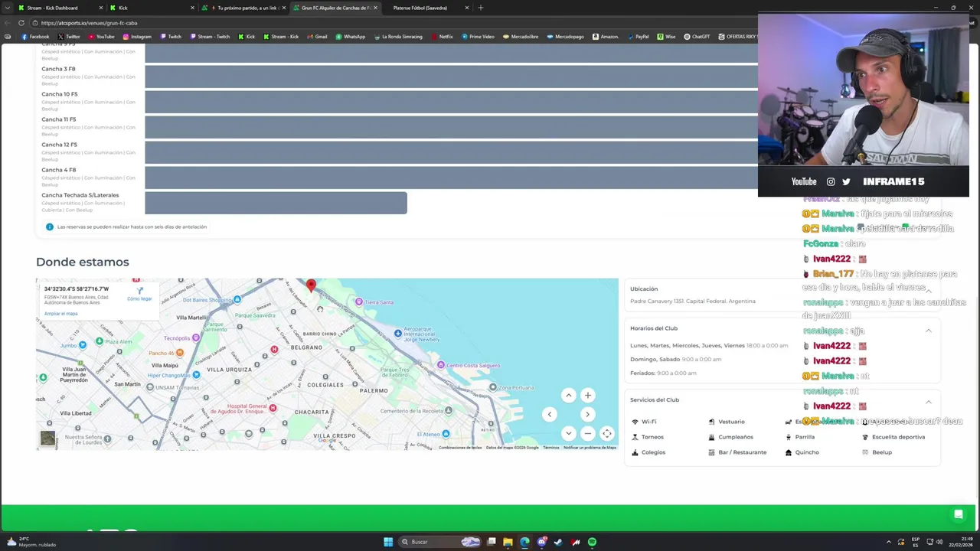The width and height of the screenshot is (980, 551).
Task: Click the red location pin on map
Action: click(x=311, y=286)
